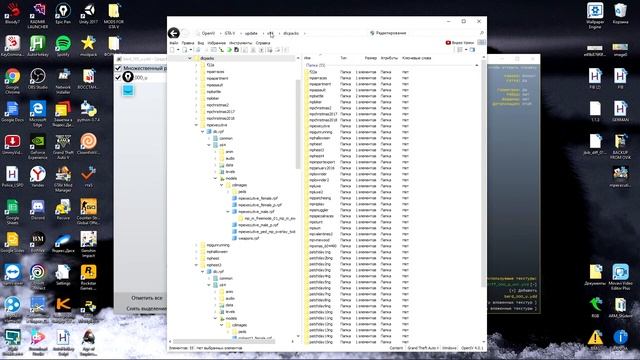Click the Отметить все button
Screen dimensions: 640x360
coord(147,298)
